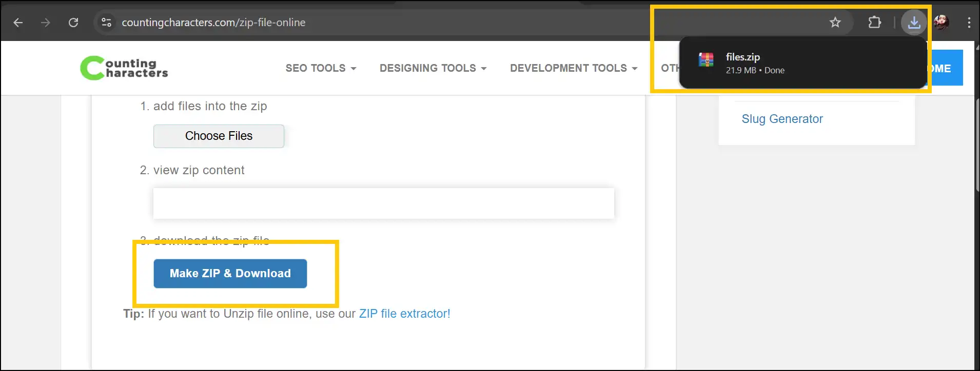980x371 pixels.
Task: Toggle the Downloads tray icon
Action: (914, 23)
